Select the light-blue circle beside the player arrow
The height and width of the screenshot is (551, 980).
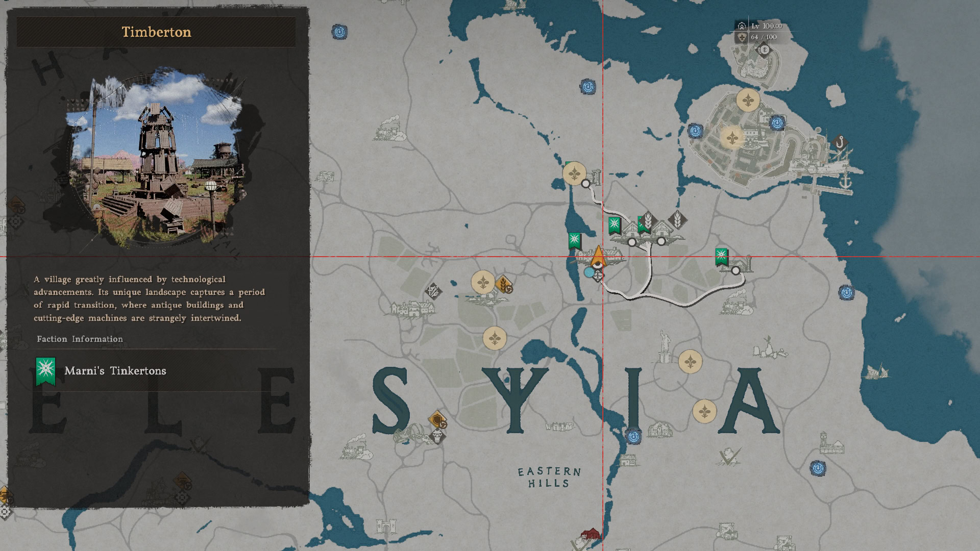point(589,272)
